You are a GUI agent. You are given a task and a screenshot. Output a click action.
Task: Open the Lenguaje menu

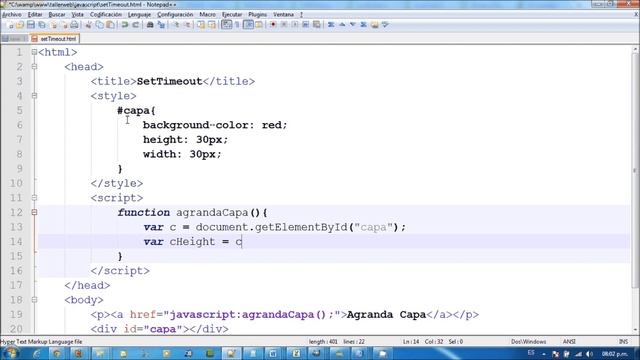tap(139, 14)
